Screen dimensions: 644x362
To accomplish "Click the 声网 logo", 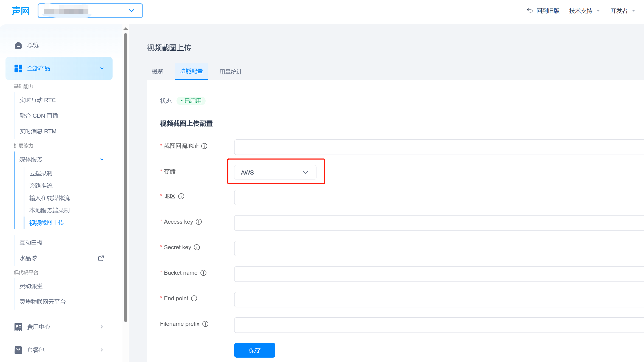I will [21, 11].
